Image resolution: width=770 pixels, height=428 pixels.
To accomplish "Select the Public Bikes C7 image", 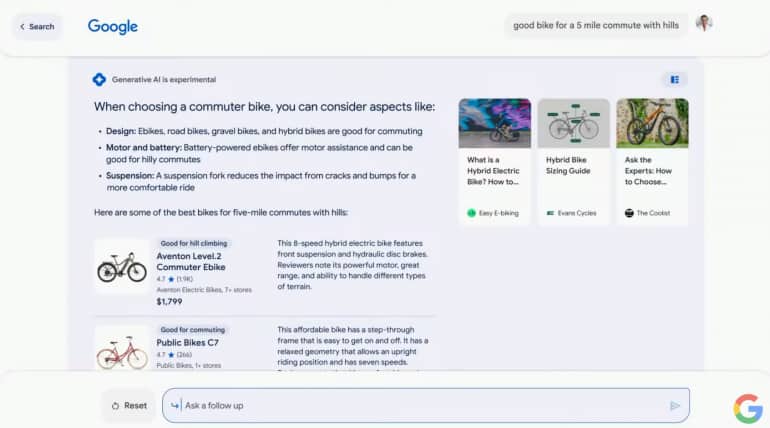I will [122, 348].
